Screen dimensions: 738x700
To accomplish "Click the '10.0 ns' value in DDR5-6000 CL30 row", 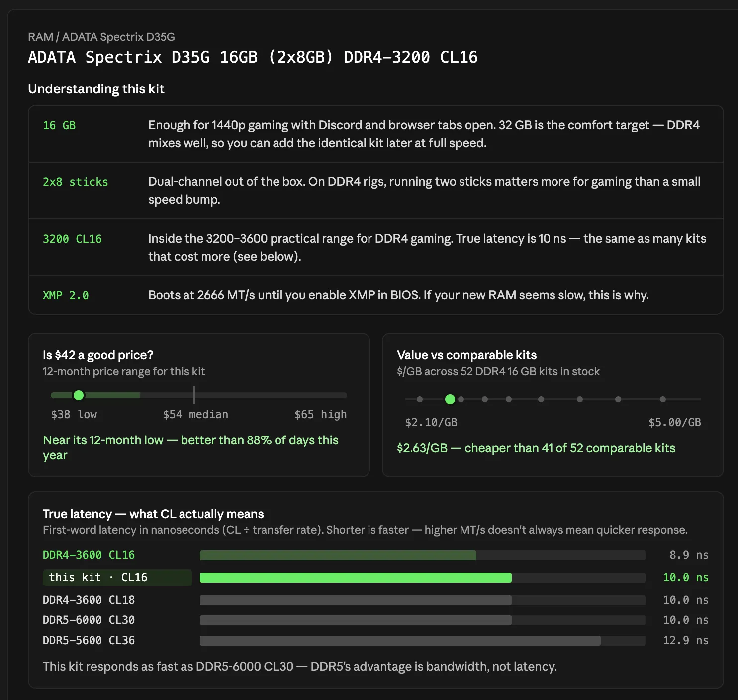I will coord(686,620).
